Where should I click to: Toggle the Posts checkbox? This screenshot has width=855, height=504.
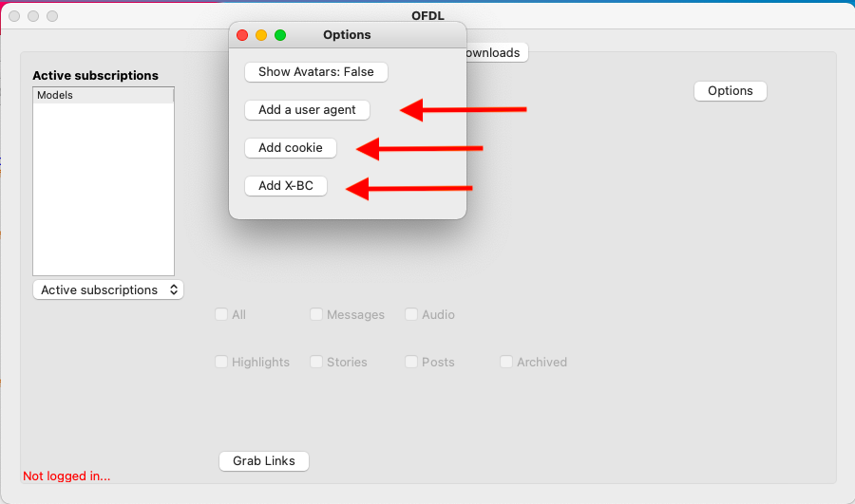click(411, 363)
